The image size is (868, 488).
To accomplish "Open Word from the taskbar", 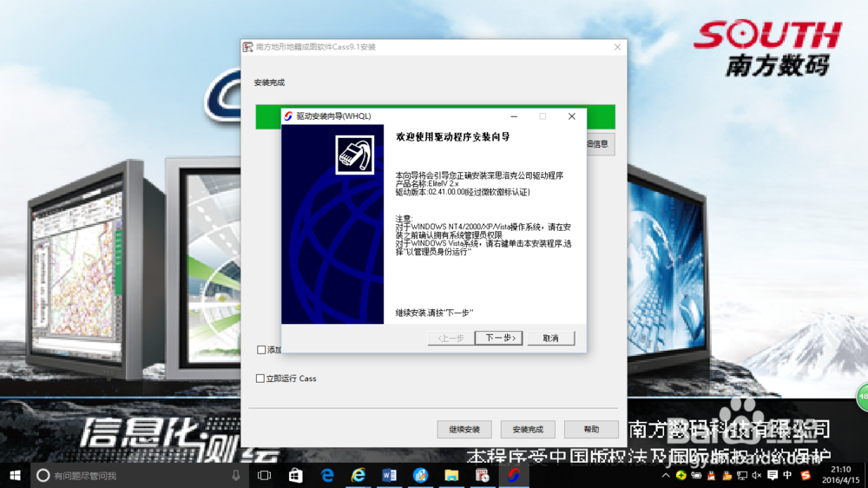I will [389, 475].
